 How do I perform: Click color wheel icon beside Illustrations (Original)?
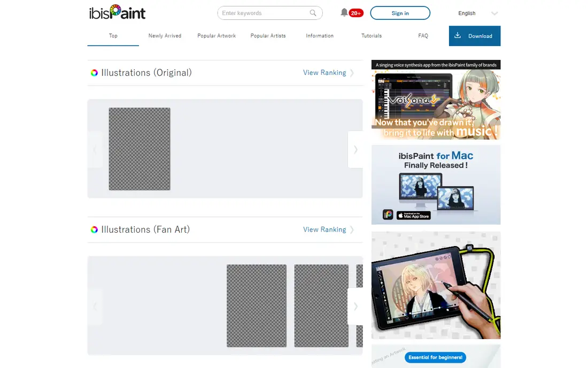(x=94, y=73)
